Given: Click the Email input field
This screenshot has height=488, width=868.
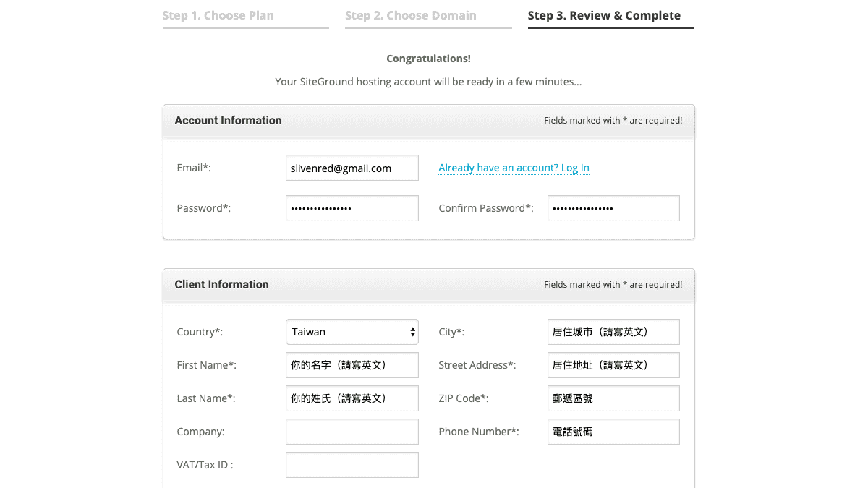Looking at the screenshot, I should coord(352,168).
